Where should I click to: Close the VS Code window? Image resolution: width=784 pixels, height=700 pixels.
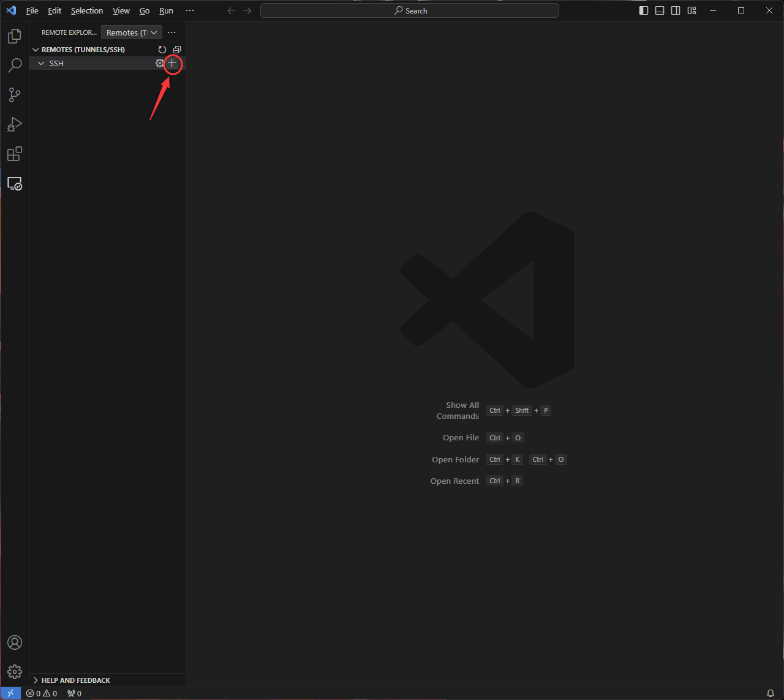(770, 10)
